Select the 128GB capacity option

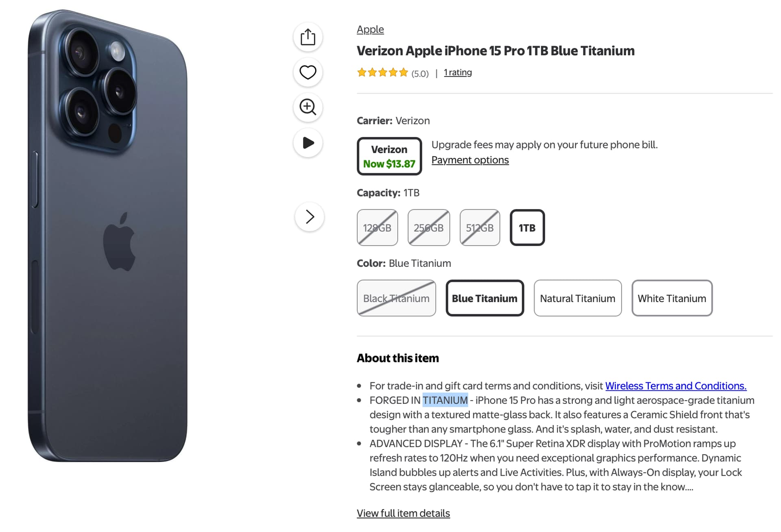tap(377, 228)
